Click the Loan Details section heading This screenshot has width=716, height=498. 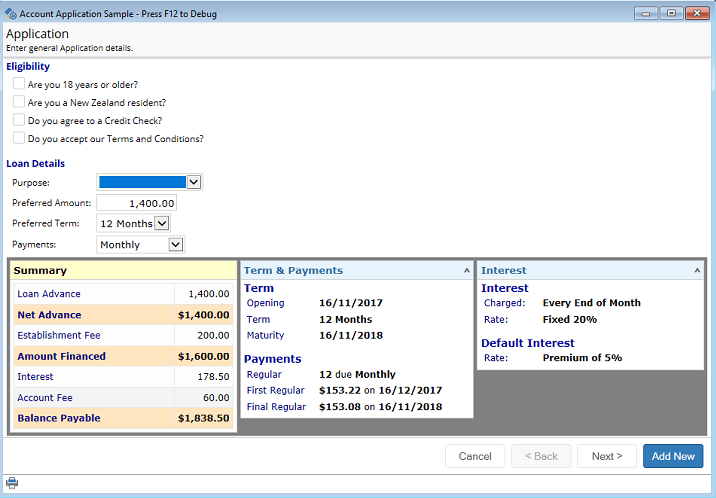tap(36, 163)
